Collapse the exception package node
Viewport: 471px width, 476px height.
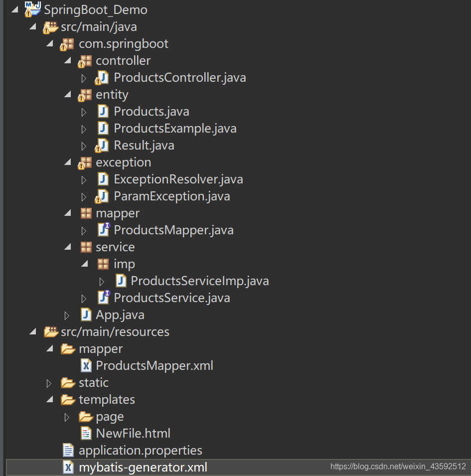tap(68, 162)
